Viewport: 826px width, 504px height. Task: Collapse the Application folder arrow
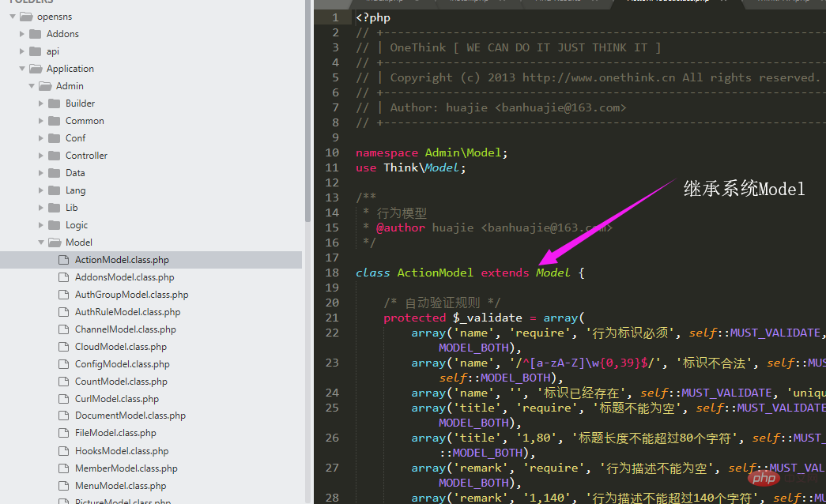[x=22, y=69]
